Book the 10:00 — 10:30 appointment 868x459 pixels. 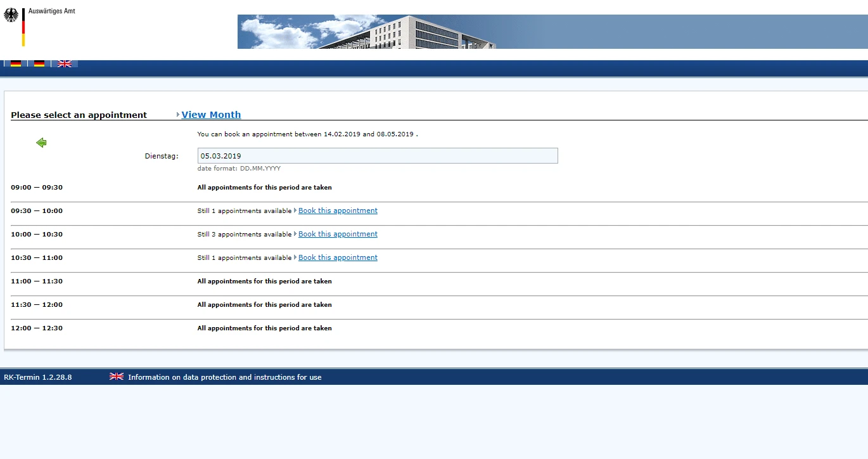(x=338, y=234)
